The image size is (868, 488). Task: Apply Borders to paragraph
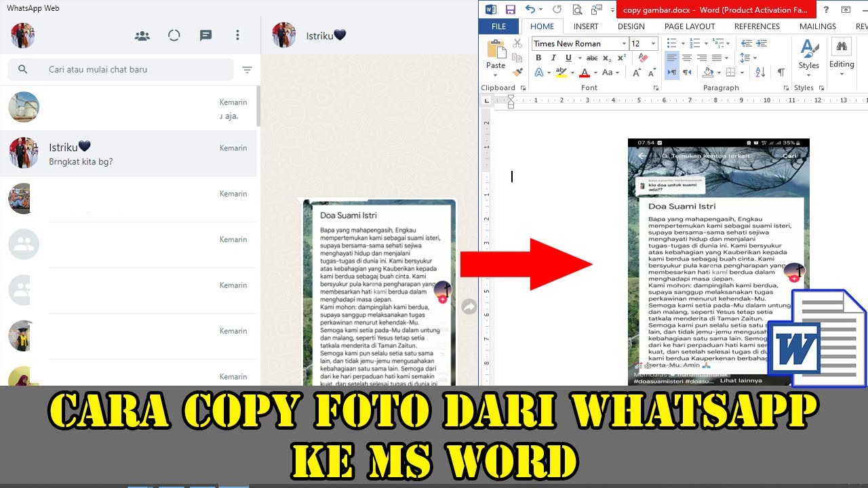tap(730, 73)
